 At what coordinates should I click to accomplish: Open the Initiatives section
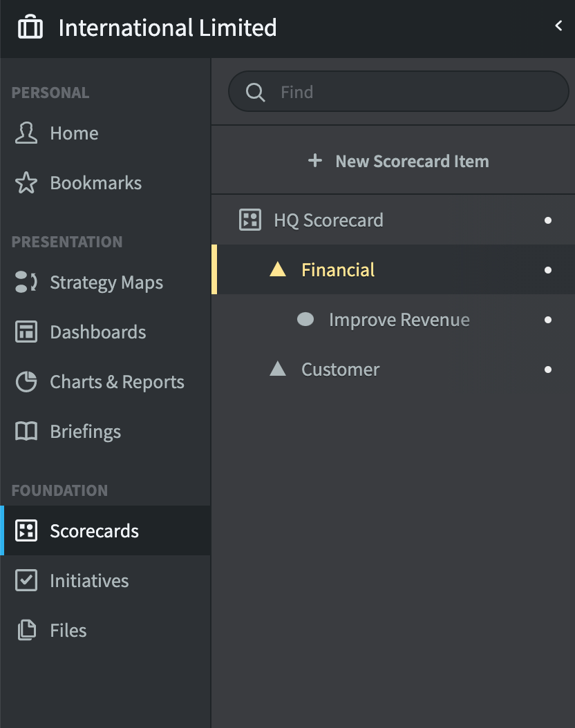[89, 580]
